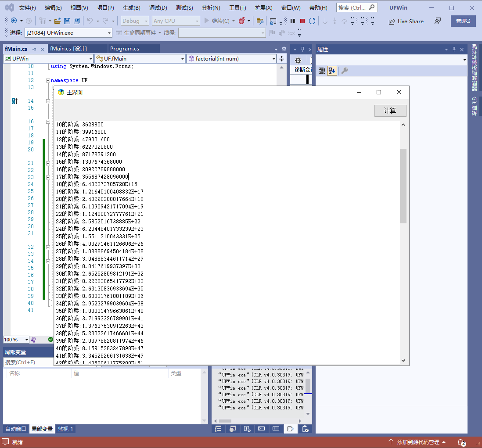
Task: Toggle alphabetical sort in Properties panel
Action: click(332, 71)
